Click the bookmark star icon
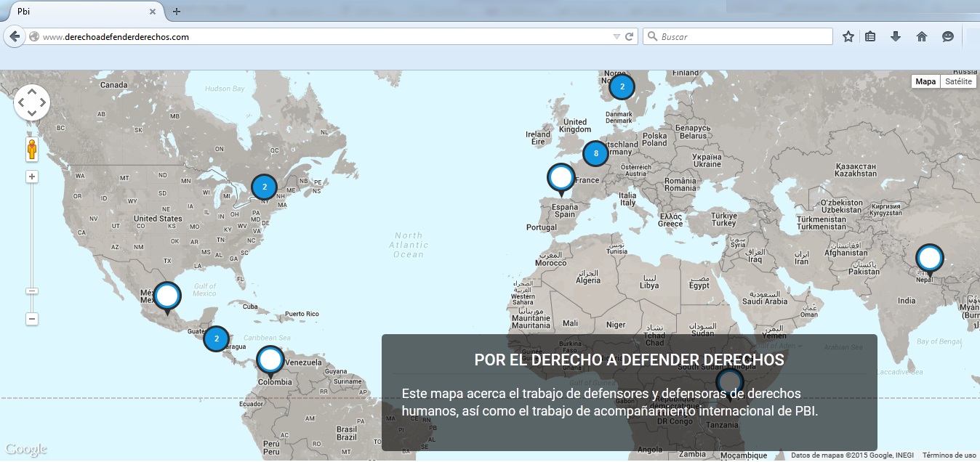The image size is (980, 462). tap(848, 36)
